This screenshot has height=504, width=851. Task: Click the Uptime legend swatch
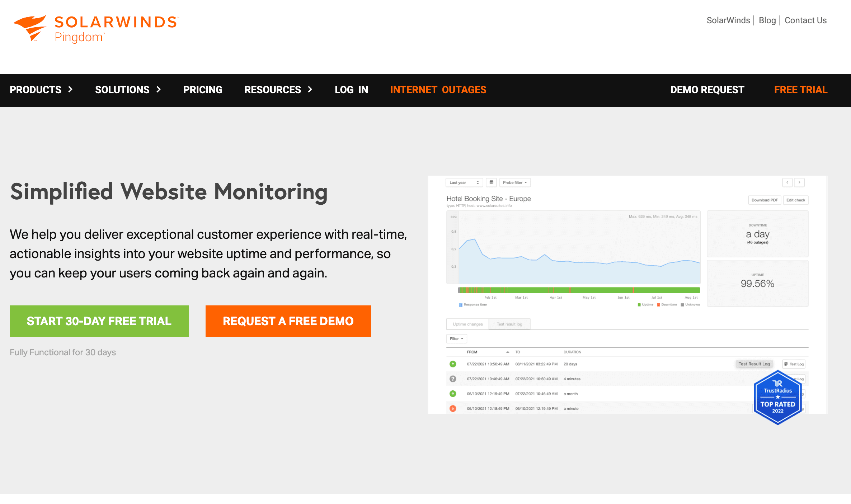pyautogui.click(x=639, y=305)
